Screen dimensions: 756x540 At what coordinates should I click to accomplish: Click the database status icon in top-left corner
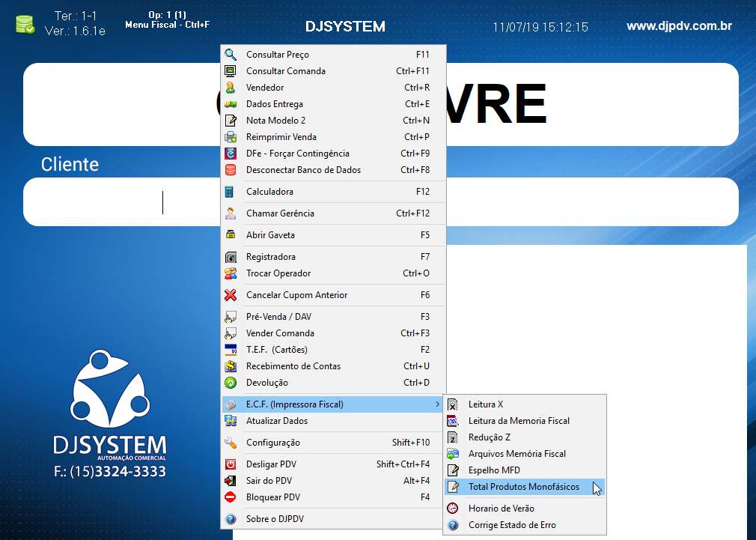25,25
